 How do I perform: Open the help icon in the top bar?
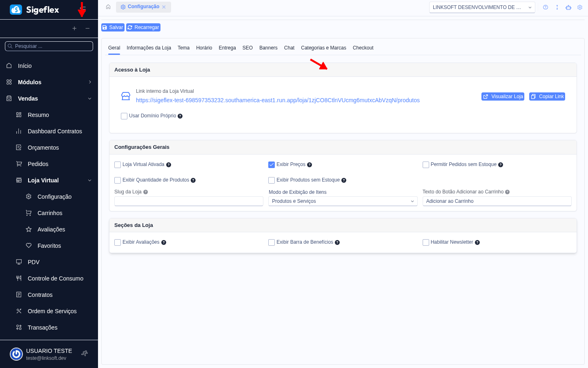point(545,7)
